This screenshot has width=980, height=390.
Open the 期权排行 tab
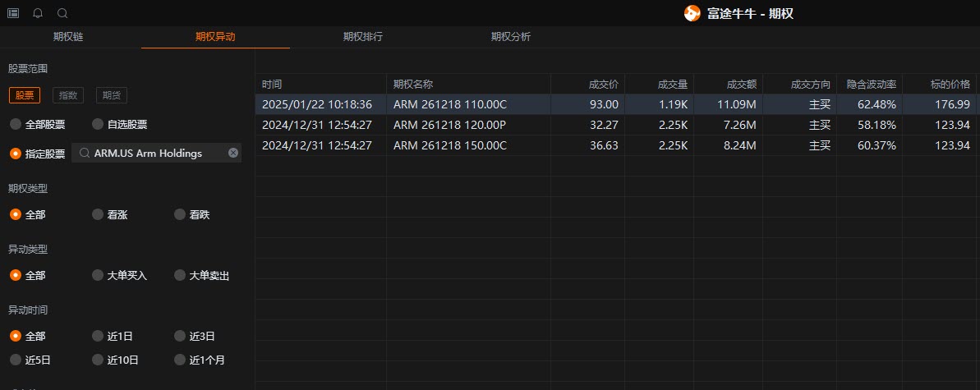point(362,37)
